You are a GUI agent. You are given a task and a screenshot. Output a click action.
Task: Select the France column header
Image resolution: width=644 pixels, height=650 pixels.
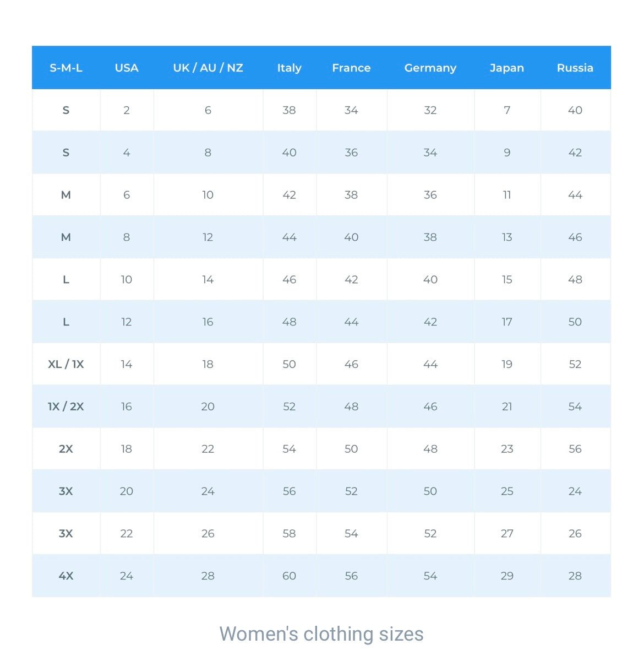(351, 68)
